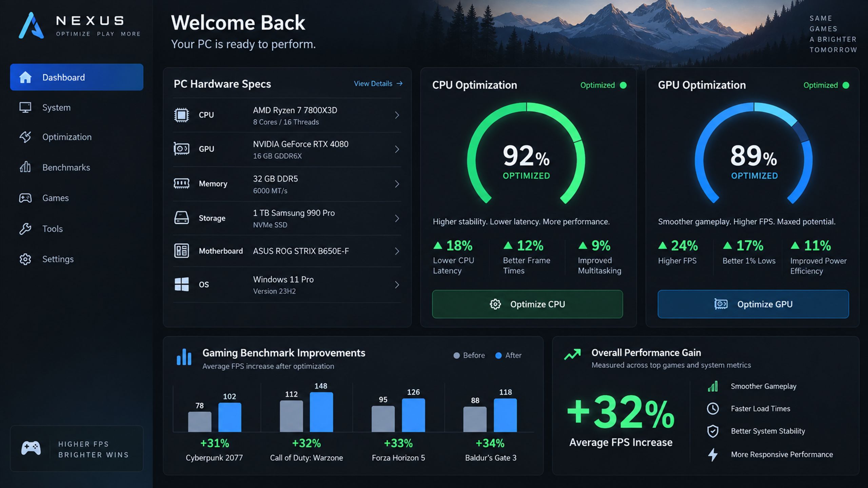
Task: Click the green CPU Optimized status indicator
Action: tap(623, 85)
